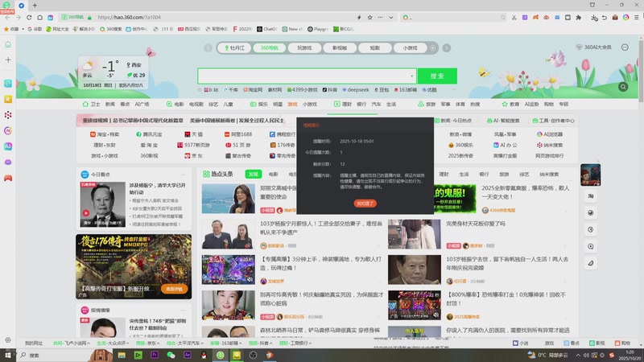This screenshot has height=362, width=644.
Task: Expand the address bar chevron dropdown
Action: click(x=391, y=18)
